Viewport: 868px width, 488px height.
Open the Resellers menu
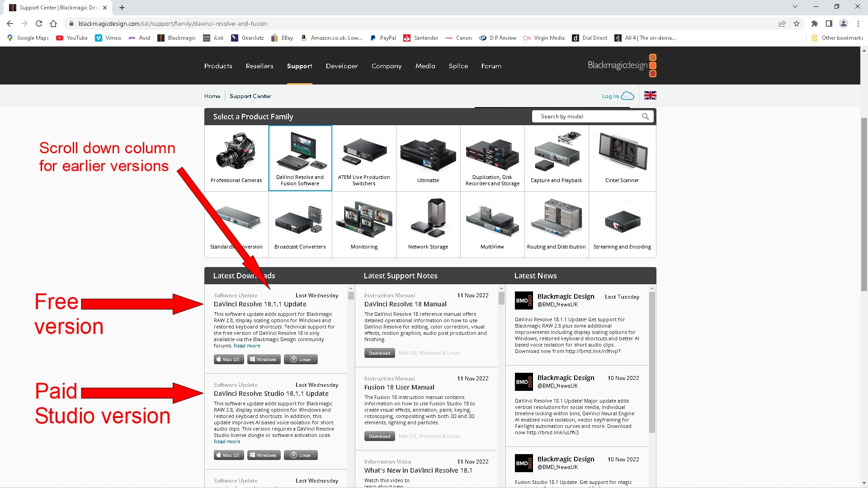(x=259, y=66)
